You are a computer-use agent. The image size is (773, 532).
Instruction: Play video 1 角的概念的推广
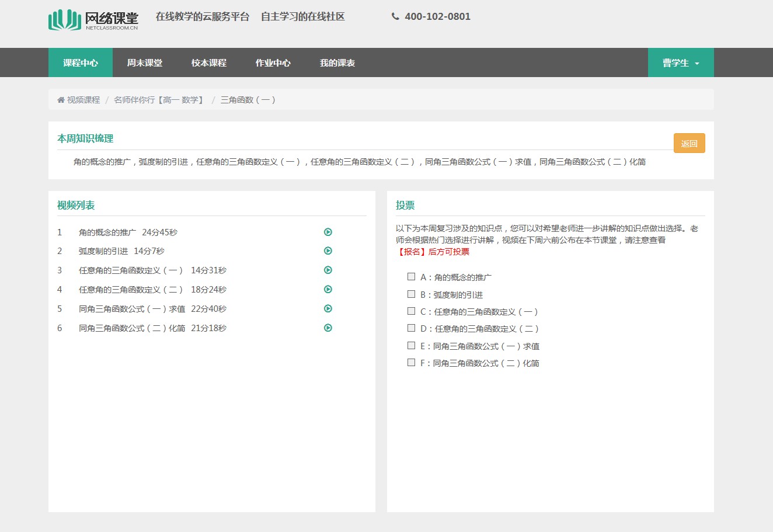pyautogui.click(x=328, y=232)
